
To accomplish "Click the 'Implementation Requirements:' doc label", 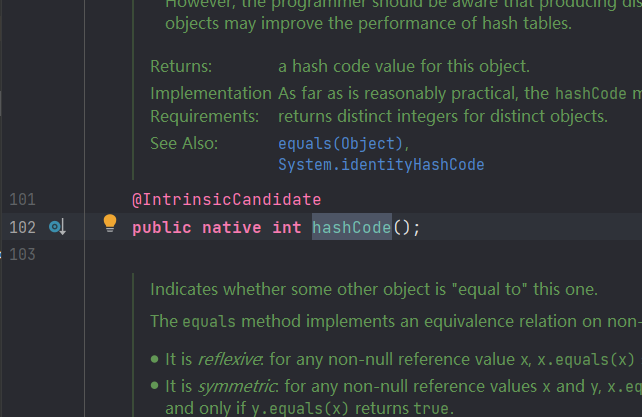I will click(210, 104).
